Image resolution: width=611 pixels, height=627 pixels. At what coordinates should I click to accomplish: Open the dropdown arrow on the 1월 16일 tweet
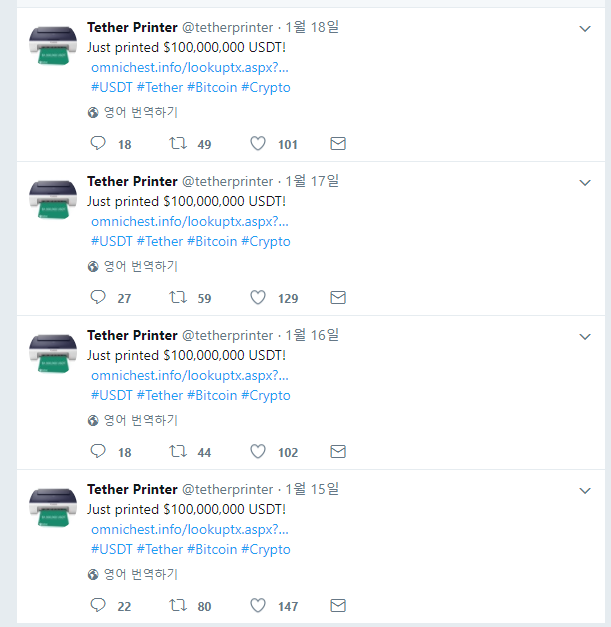[x=585, y=337]
